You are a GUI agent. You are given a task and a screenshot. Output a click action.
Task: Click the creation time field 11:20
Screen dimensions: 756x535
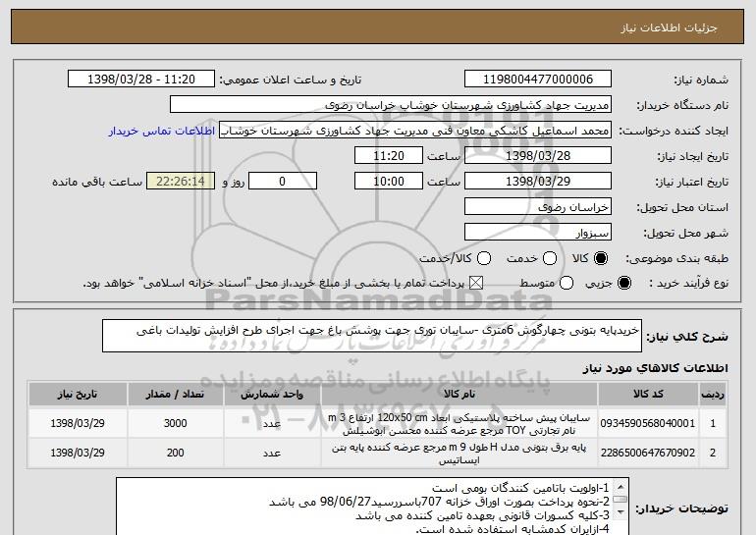tap(389, 156)
